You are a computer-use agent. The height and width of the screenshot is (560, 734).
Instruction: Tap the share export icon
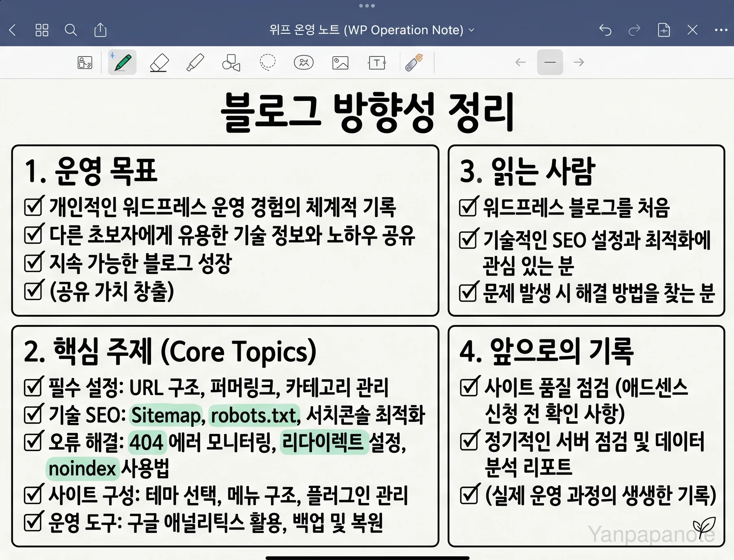[x=100, y=30]
